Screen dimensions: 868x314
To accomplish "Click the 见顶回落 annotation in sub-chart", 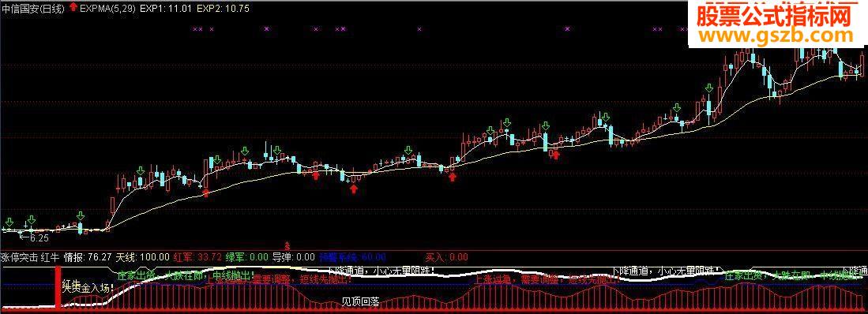I will click(x=360, y=301).
